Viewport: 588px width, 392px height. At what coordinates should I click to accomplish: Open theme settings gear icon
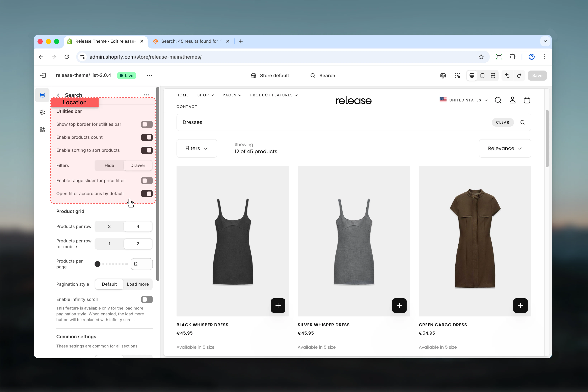[42, 112]
